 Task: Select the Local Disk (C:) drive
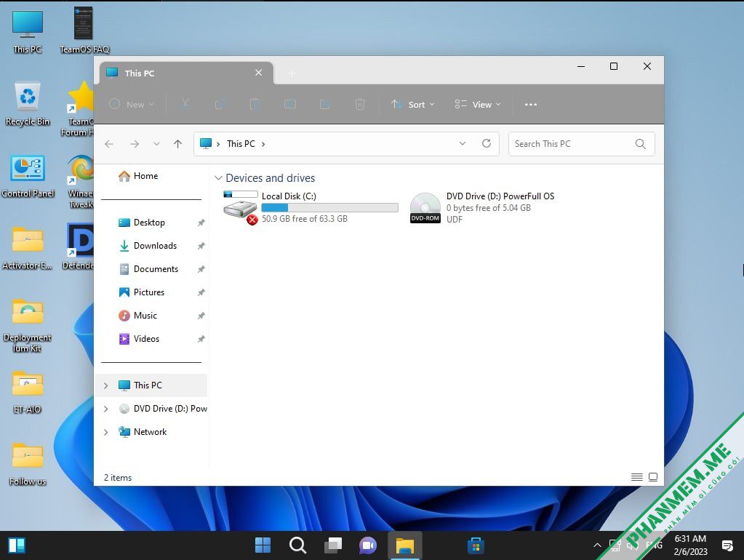311,207
